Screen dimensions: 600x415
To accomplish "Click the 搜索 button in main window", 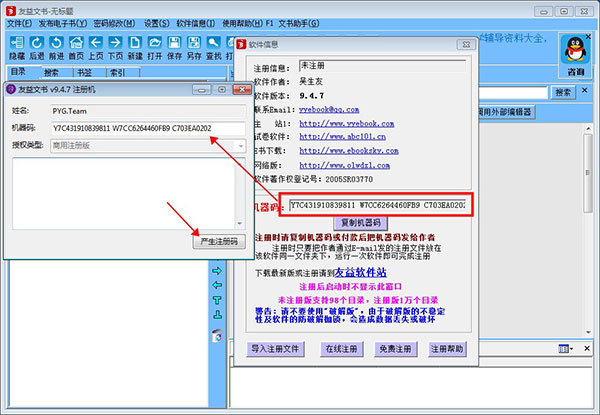I will coord(563,93).
